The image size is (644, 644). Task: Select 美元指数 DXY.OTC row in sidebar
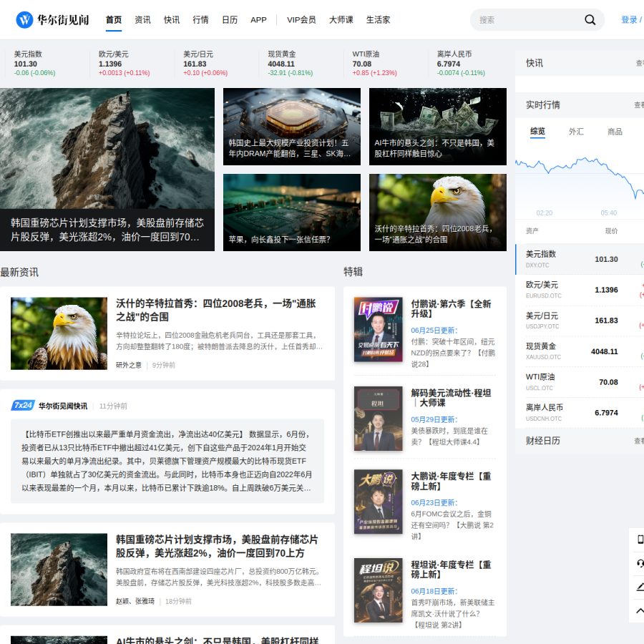tap(580, 259)
